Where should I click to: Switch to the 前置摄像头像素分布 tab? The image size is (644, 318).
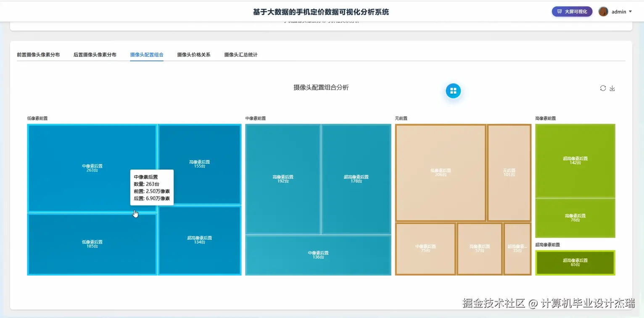tap(37, 54)
